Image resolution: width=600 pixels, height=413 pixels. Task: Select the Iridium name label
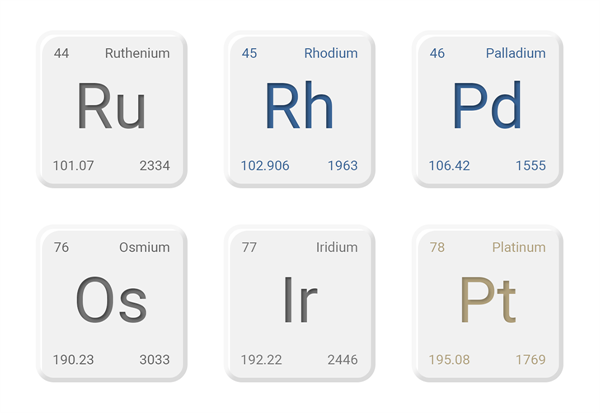click(x=337, y=247)
